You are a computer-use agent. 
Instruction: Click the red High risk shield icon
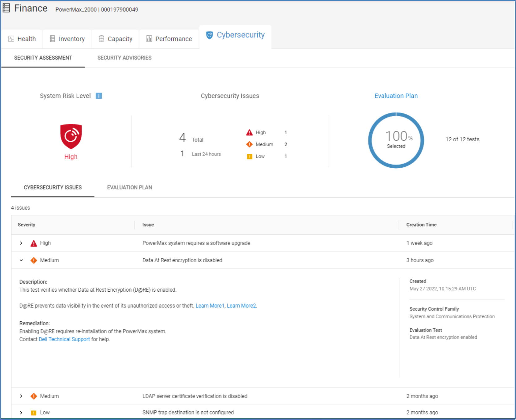[71, 136]
